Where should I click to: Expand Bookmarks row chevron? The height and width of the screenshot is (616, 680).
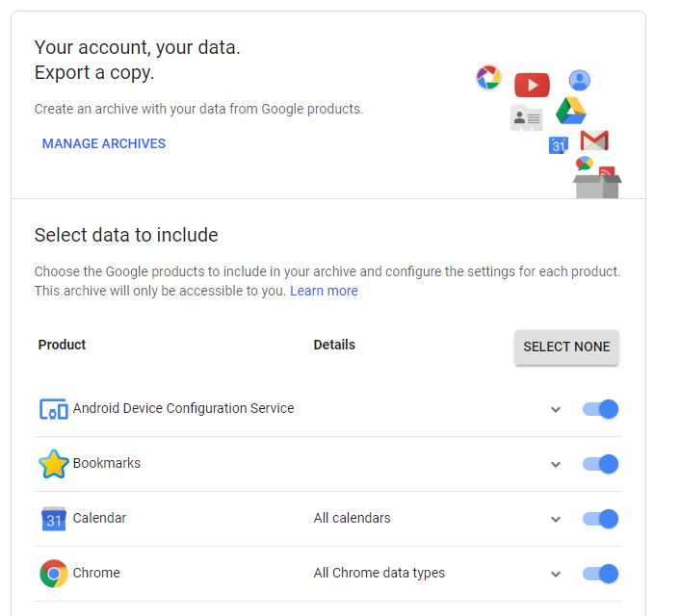[x=556, y=464]
